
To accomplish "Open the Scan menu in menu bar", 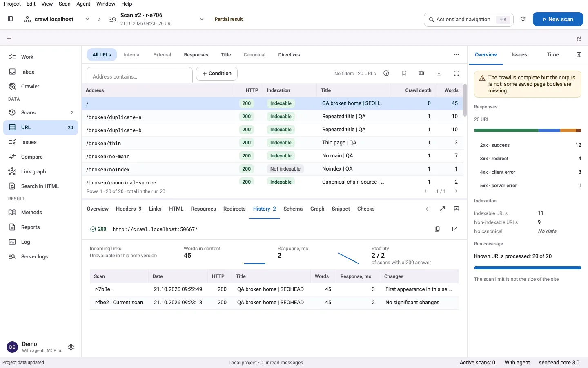I will click(65, 4).
